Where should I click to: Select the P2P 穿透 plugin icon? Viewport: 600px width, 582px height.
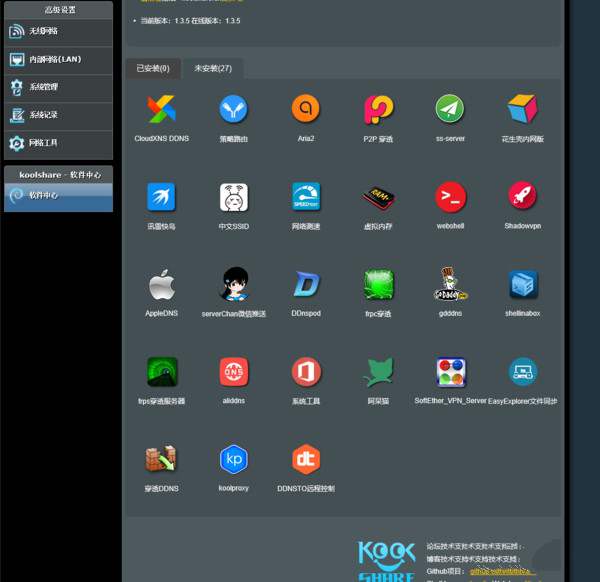pos(378,109)
